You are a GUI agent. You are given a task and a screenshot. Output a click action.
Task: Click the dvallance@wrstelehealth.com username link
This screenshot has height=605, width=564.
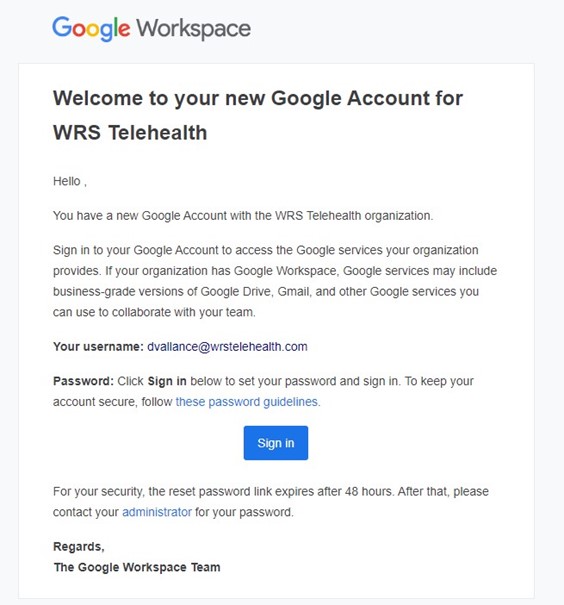227,346
